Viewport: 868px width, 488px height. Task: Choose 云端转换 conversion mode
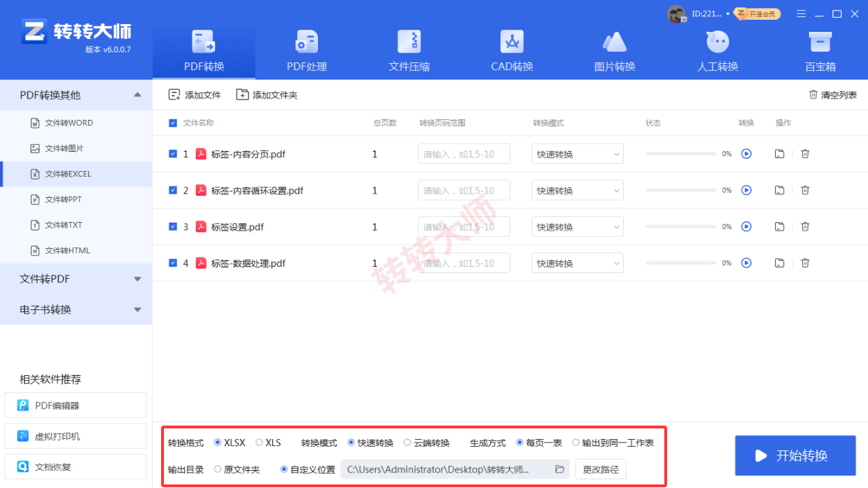[x=407, y=443]
